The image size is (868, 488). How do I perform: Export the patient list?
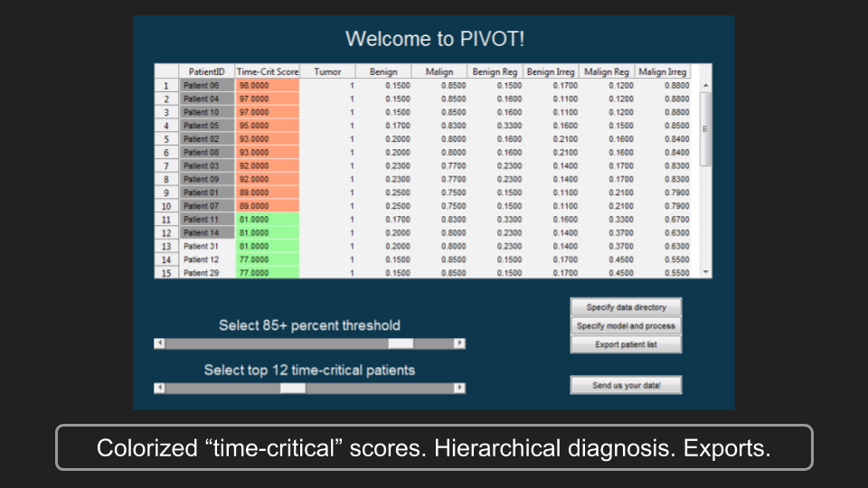pyautogui.click(x=626, y=344)
